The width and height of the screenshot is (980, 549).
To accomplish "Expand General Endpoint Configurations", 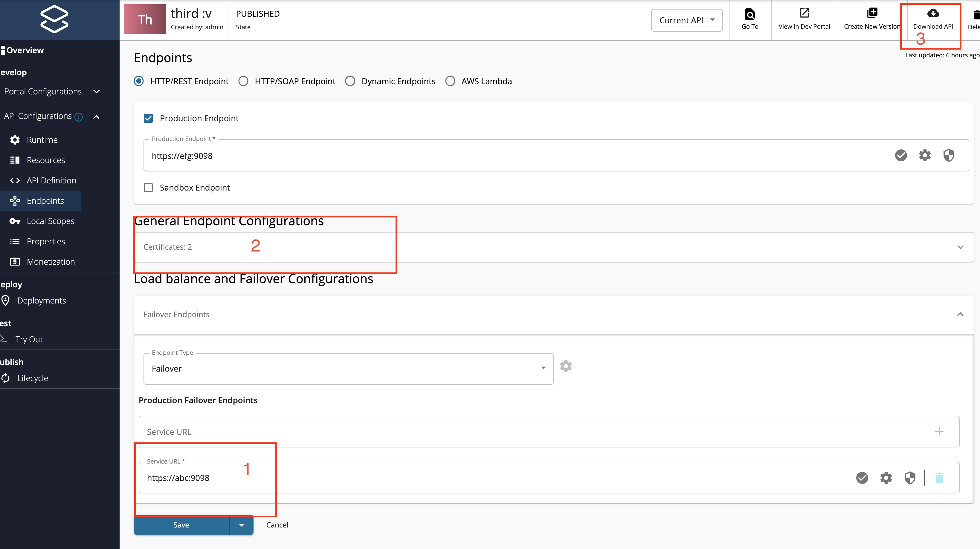I will [960, 246].
